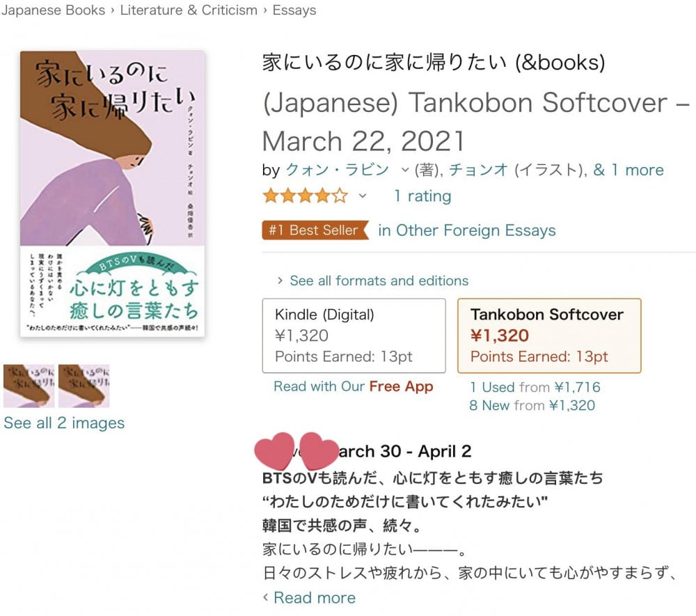Viewport: 696px width, 616px height.
Task: Open the star rating breakdown chevron
Action: click(x=363, y=196)
